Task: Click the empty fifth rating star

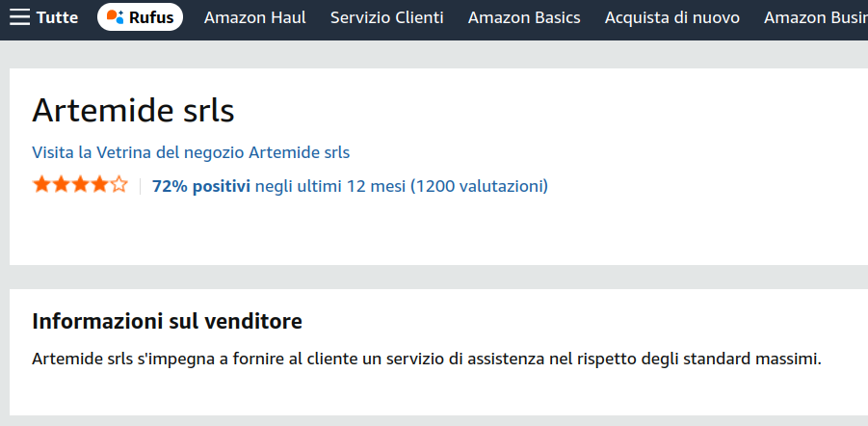Action: click(x=118, y=185)
